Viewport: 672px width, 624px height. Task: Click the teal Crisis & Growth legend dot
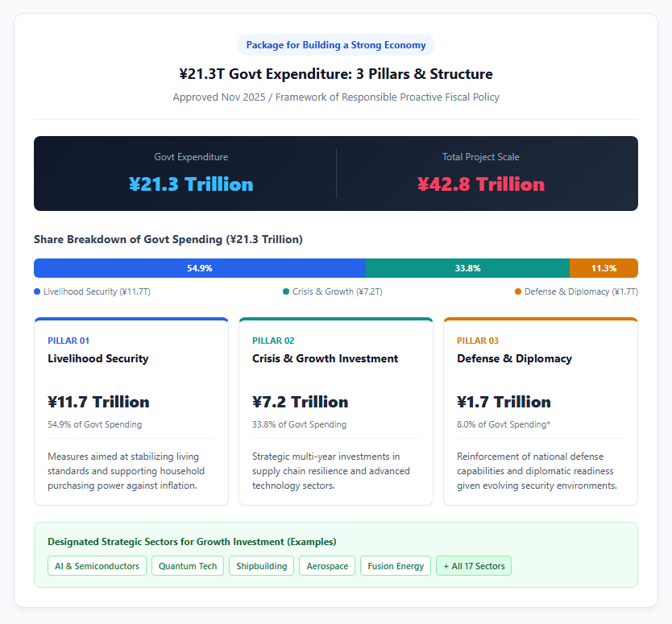coord(286,291)
